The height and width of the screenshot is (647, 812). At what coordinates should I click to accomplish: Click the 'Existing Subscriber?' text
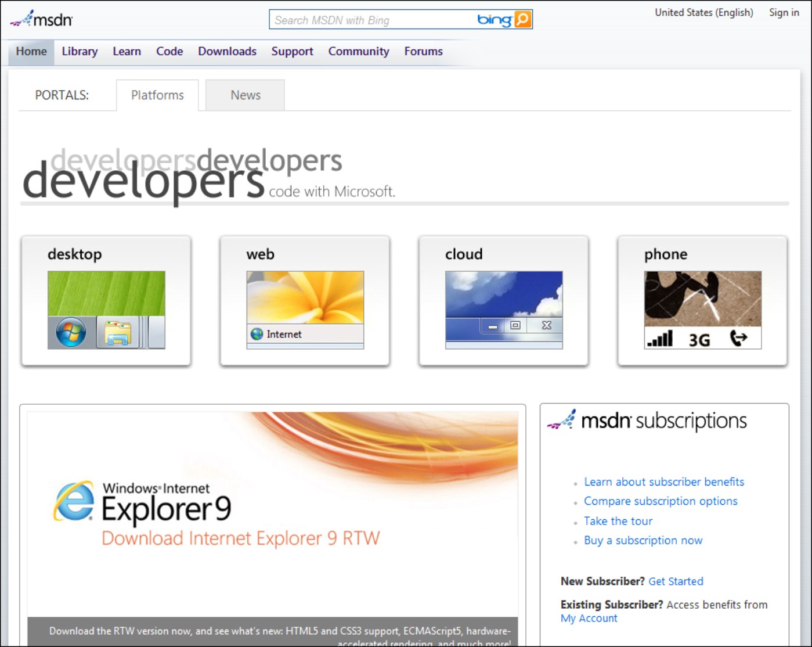click(x=612, y=605)
